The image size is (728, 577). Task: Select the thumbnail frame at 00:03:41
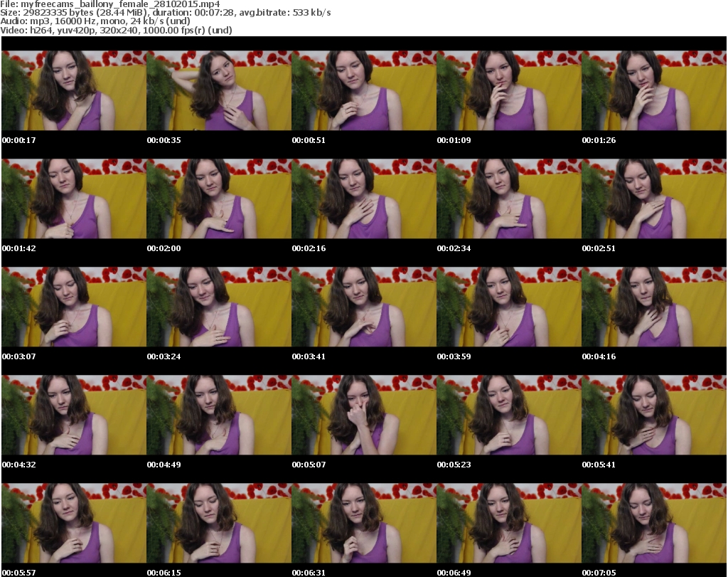pyautogui.click(x=364, y=307)
